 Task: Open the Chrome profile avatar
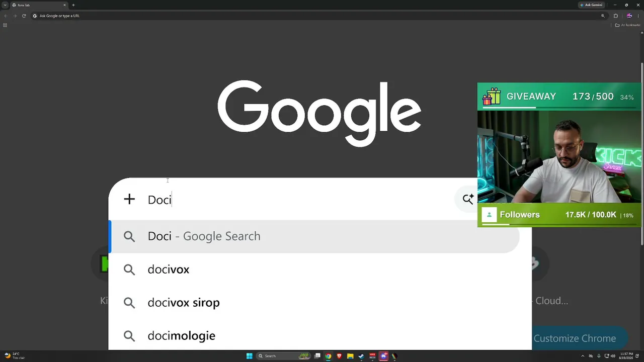point(629,16)
